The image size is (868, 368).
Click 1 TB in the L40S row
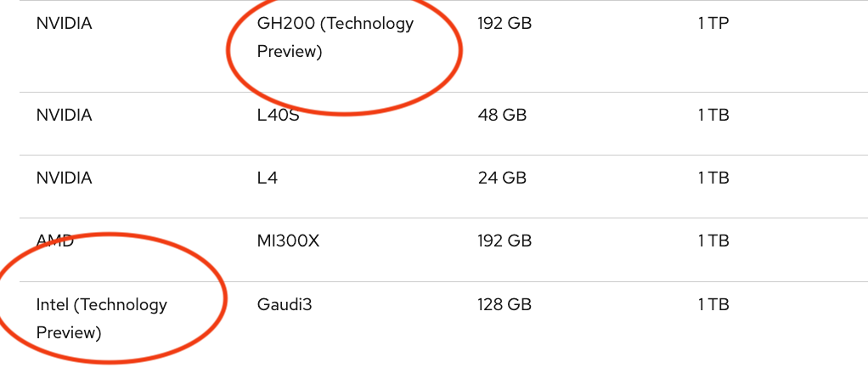pos(713,115)
